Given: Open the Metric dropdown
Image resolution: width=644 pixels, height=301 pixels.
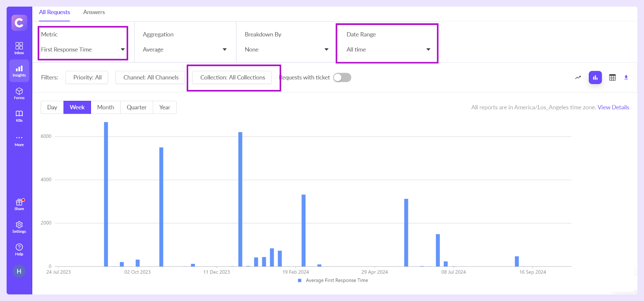Looking at the screenshot, I should pyautogui.click(x=83, y=49).
